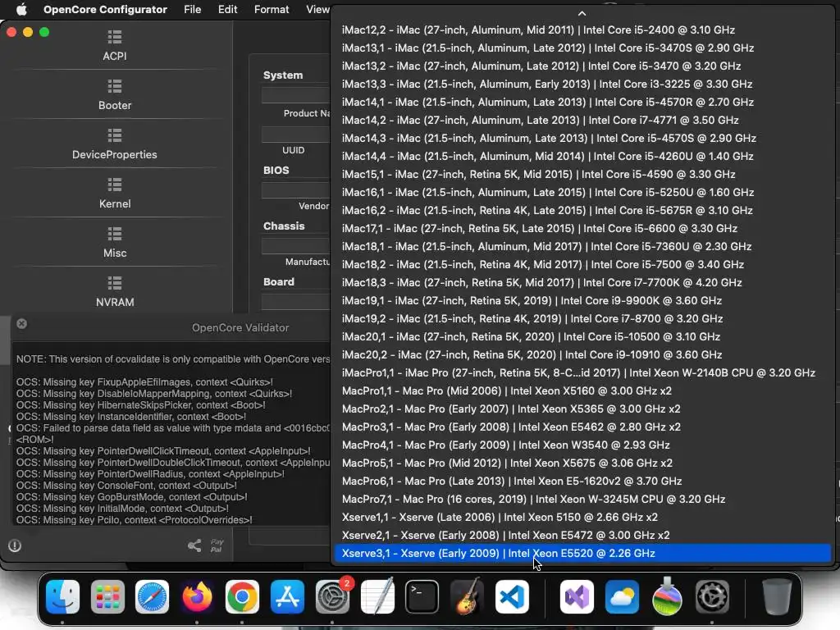Open the File menu
Viewport: 840px width, 630px height.
tap(192, 9)
